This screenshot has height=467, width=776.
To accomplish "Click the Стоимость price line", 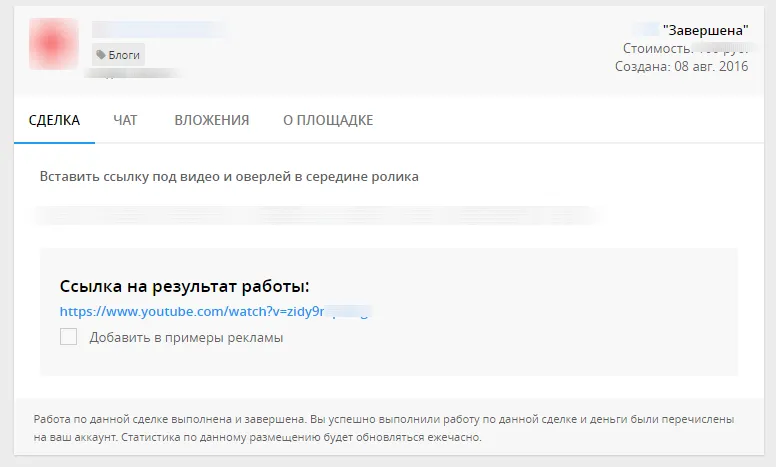I will tap(685, 48).
